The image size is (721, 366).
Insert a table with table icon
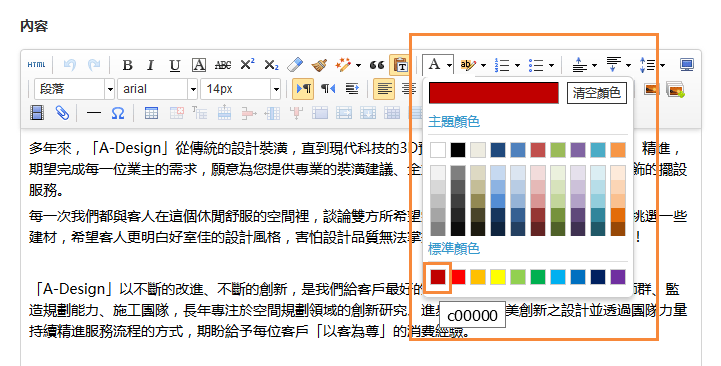pyautogui.click(x=151, y=113)
